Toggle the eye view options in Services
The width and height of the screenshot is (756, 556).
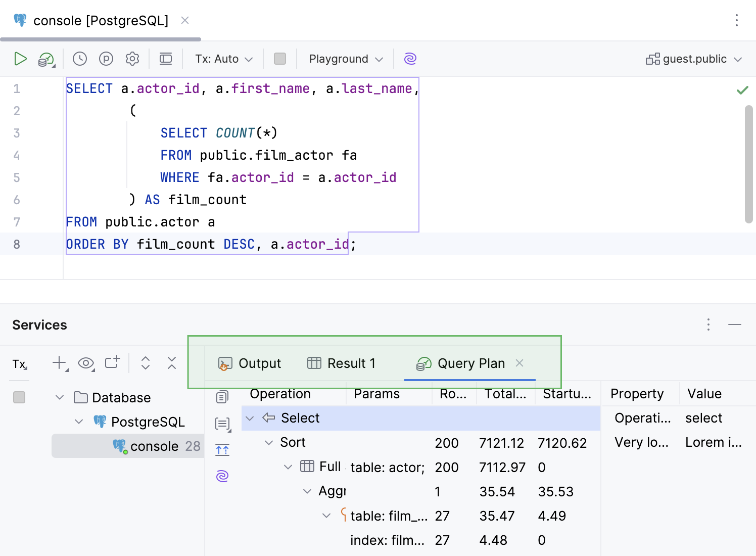86,363
